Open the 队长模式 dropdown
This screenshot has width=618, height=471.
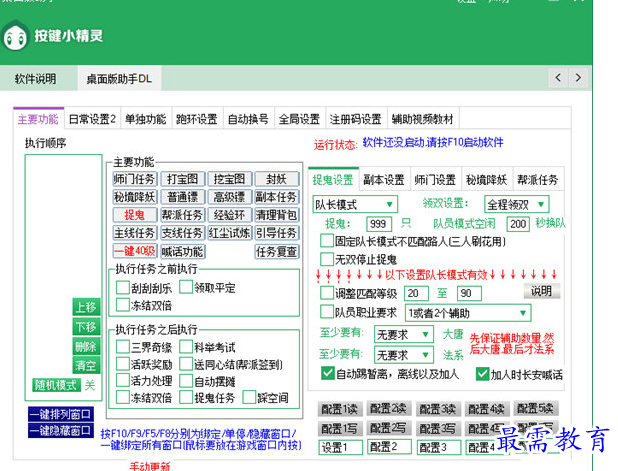[355, 204]
